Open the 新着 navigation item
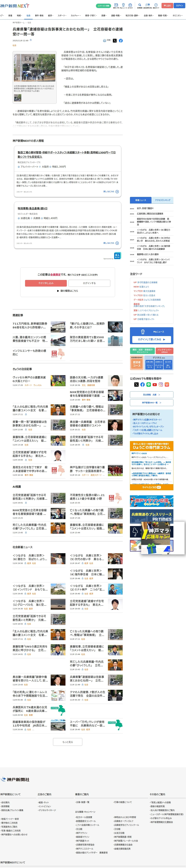Image resolution: width=186 pixels, height=868 pixels. coord(10,15)
